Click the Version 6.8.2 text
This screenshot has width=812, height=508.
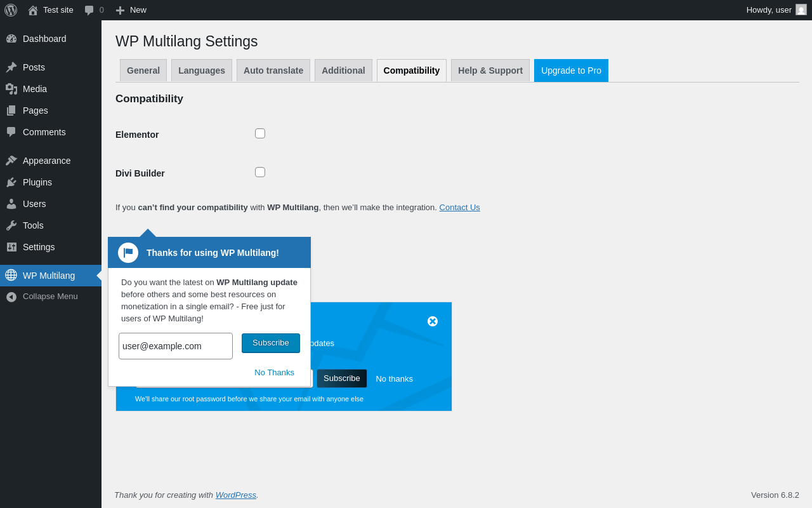click(775, 495)
